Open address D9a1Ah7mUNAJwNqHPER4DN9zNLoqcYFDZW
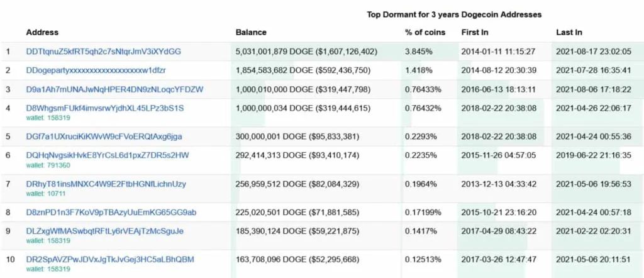This screenshot has height=278, width=644. [114, 89]
